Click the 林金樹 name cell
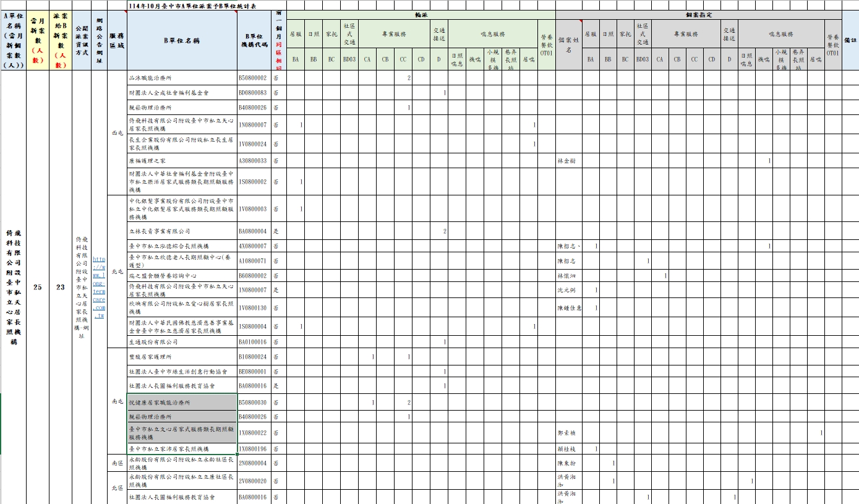The width and height of the screenshot is (859, 504). point(569,161)
